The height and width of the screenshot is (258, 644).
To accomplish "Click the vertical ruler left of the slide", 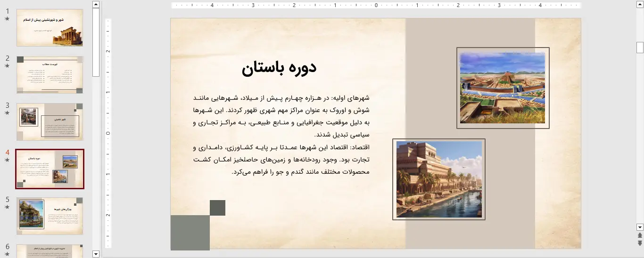I will (x=108, y=133).
